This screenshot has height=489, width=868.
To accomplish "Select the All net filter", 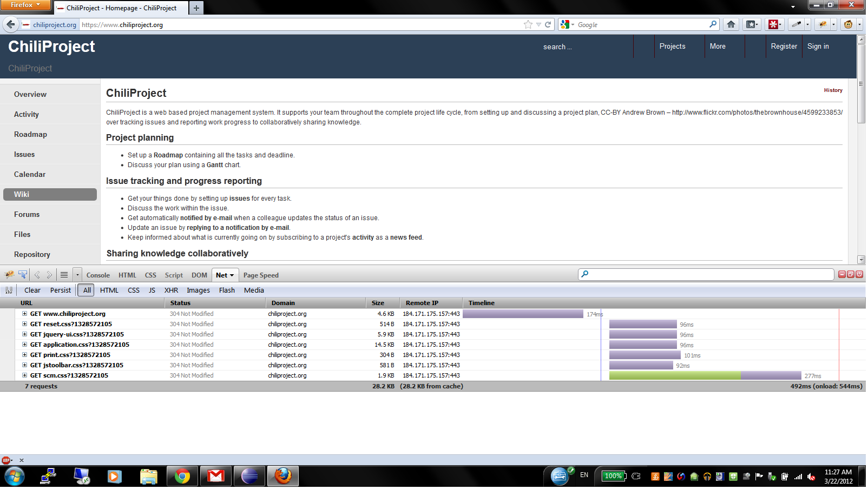I will click(87, 290).
